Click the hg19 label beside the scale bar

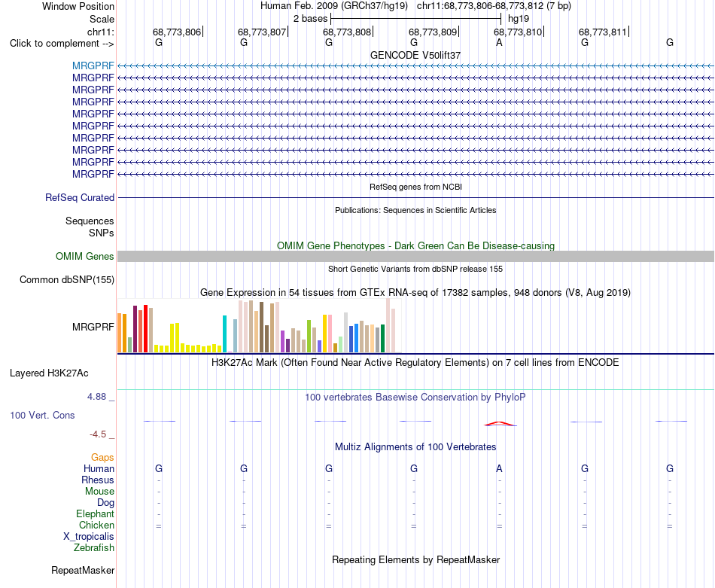click(519, 19)
